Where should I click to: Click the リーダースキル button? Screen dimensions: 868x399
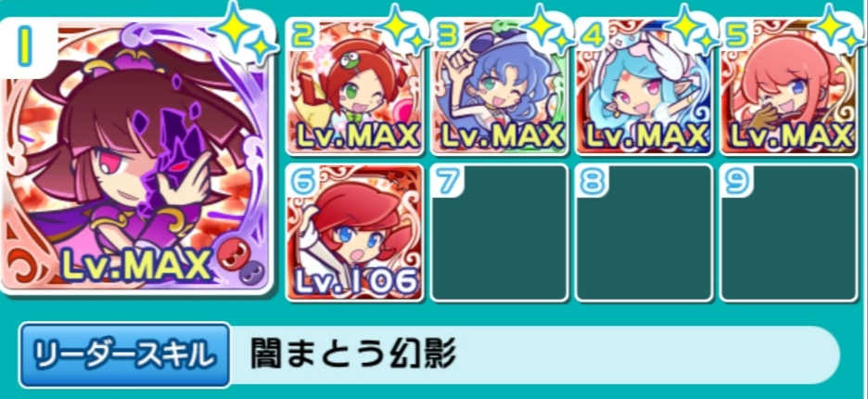click(124, 354)
